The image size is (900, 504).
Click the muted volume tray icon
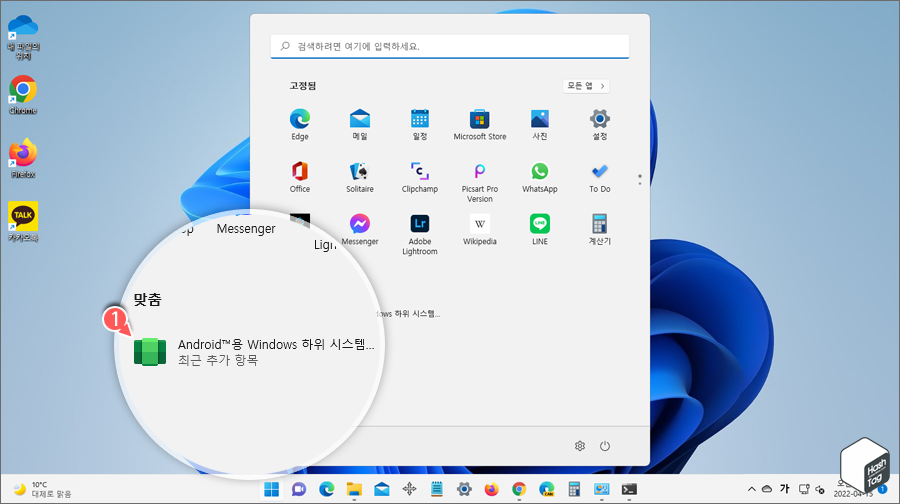click(x=820, y=490)
